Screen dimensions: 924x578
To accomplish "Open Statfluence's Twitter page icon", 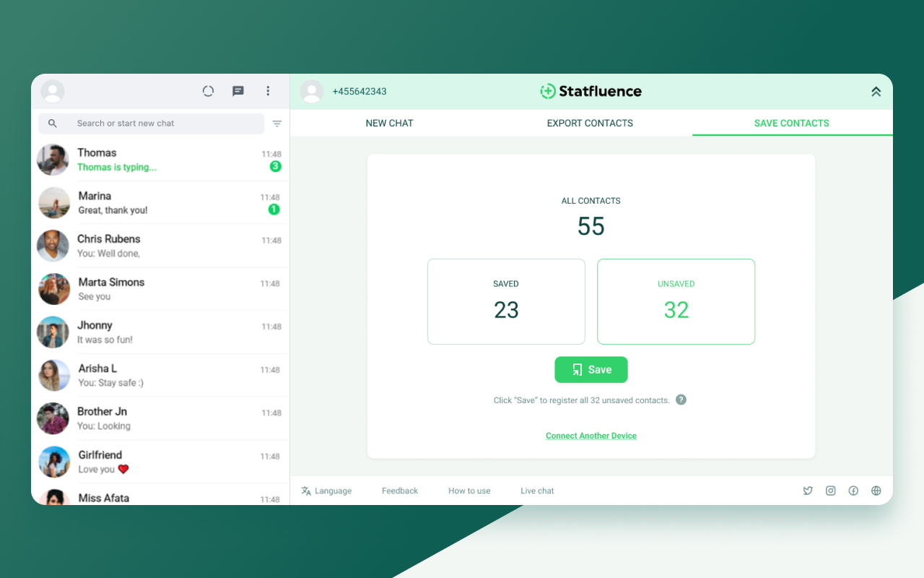I will (807, 491).
